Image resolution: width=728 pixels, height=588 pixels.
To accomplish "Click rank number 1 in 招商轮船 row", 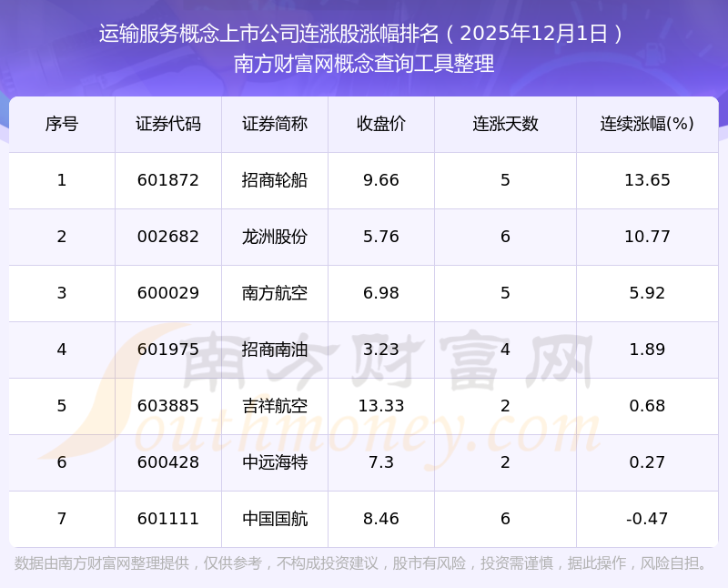I will 62,180.
